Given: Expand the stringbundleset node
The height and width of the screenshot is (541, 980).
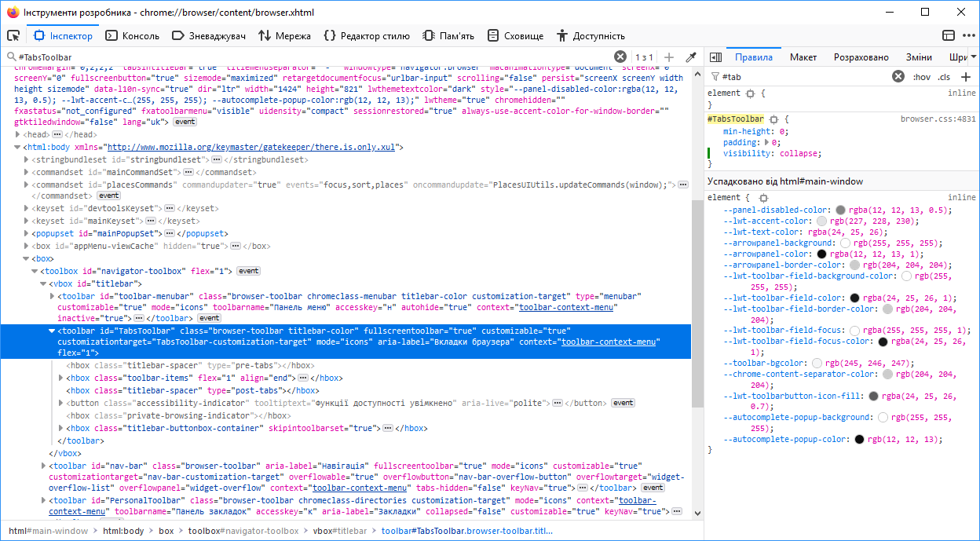Looking at the screenshot, I should [x=27, y=159].
